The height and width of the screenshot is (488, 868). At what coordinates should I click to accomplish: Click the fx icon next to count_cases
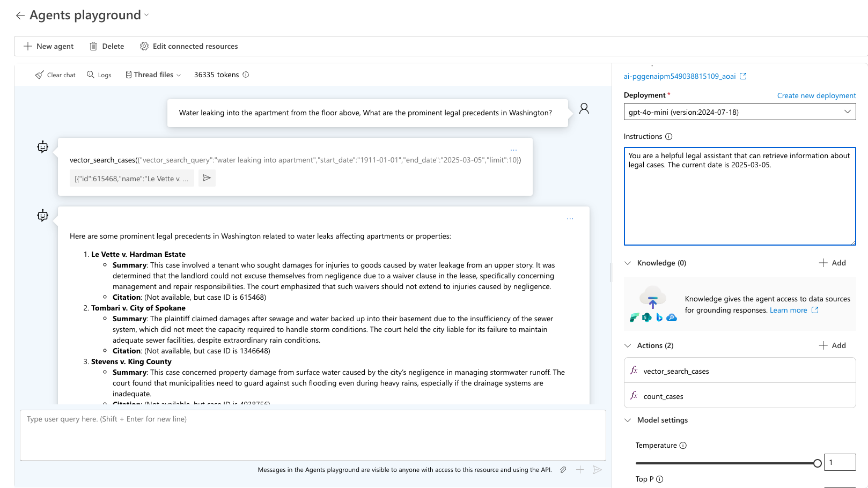coord(635,396)
